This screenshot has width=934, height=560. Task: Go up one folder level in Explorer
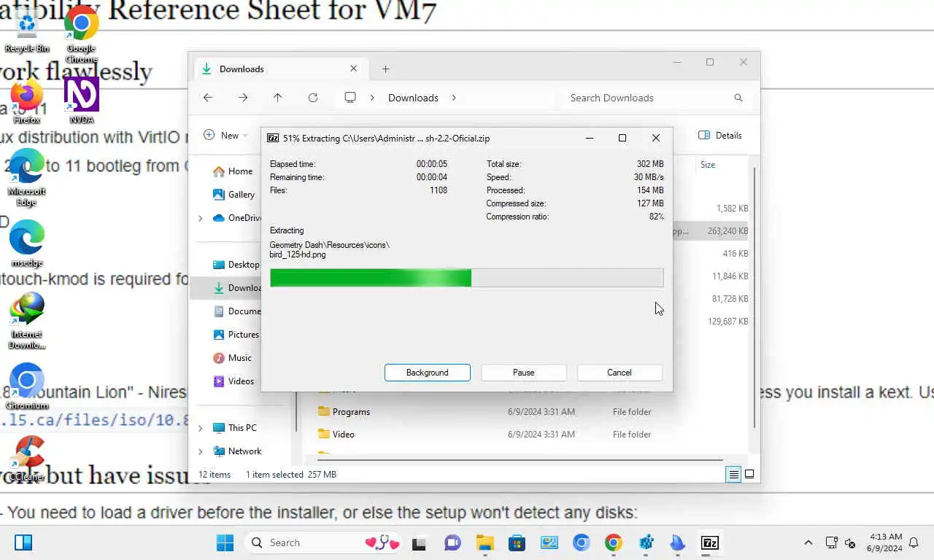[278, 98]
